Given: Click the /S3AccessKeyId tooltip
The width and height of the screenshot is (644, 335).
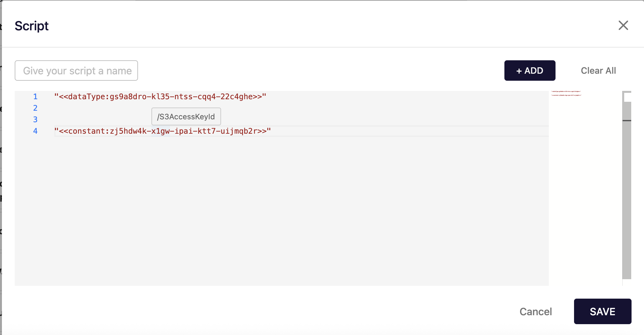Looking at the screenshot, I should [186, 117].
